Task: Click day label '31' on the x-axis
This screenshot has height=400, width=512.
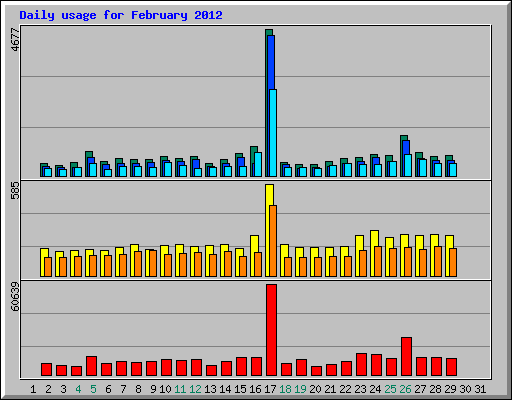Action: pyautogui.click(x=480, y=389)
